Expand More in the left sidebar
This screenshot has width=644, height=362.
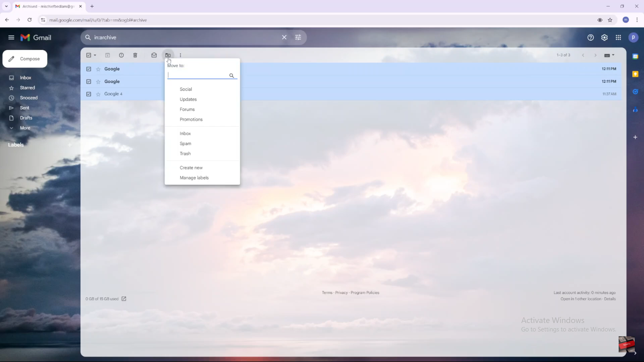25,128
